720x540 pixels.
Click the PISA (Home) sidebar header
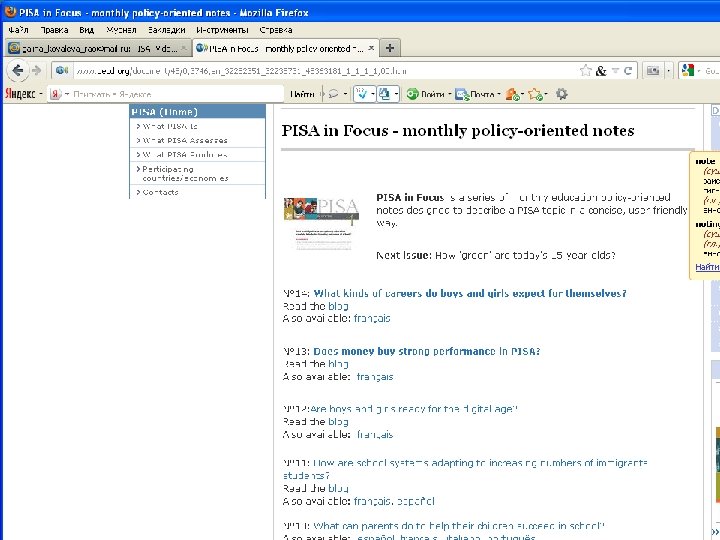point(197,112)
